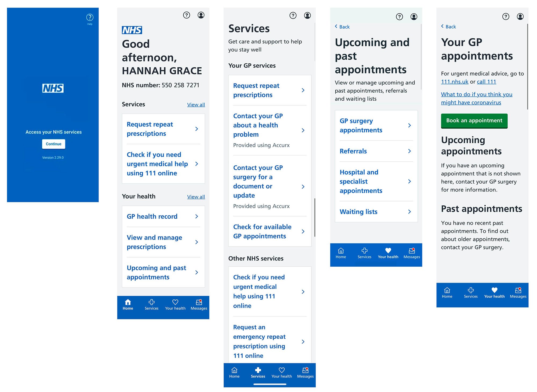The image size is (537, 392).
Task: Select the bold Home tab in the bottom bar
Action: coord(128,304)
